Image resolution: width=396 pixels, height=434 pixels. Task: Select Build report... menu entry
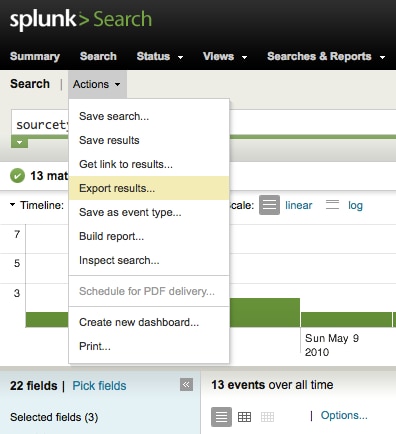[149, 236]
